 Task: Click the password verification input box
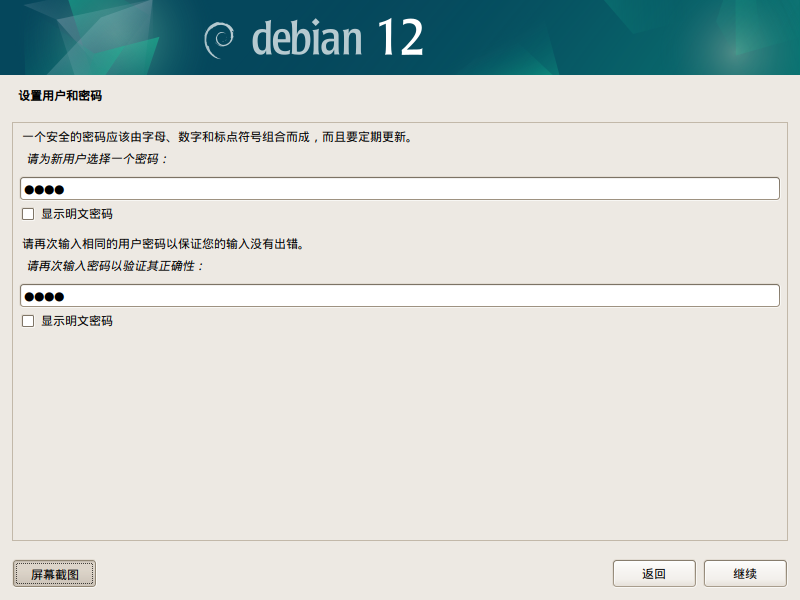pyautogui.click(x=400, y=295)
